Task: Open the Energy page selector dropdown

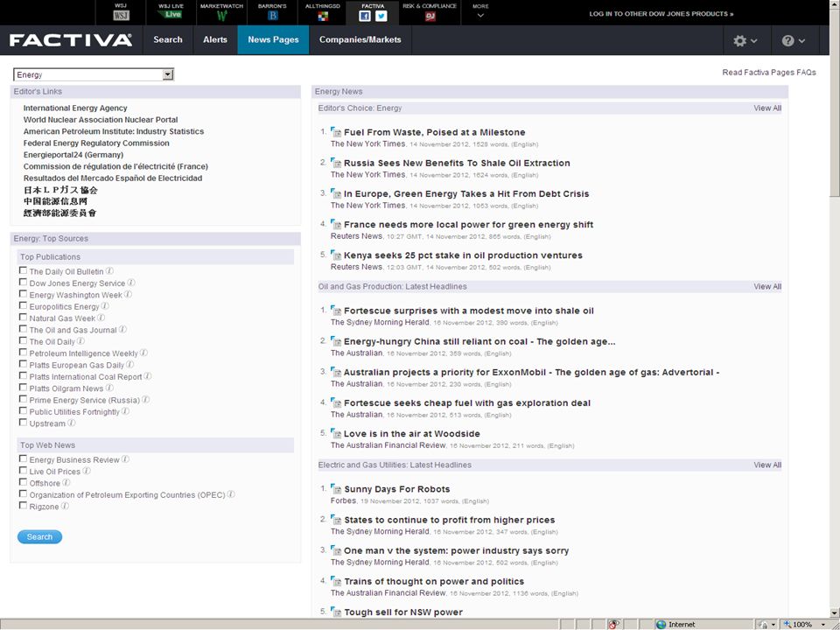Action: [x=94, y=74]
